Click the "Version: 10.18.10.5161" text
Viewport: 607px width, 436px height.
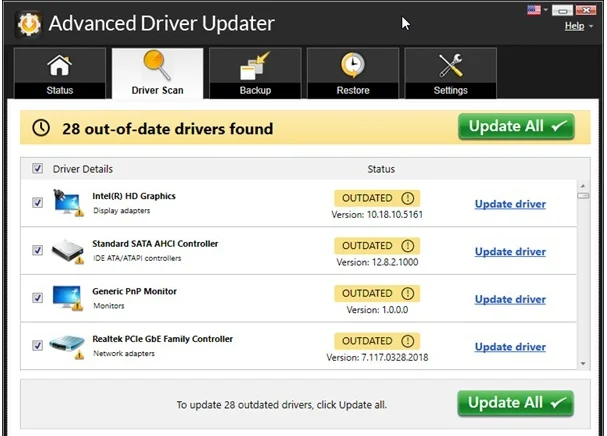coord(377,215)
